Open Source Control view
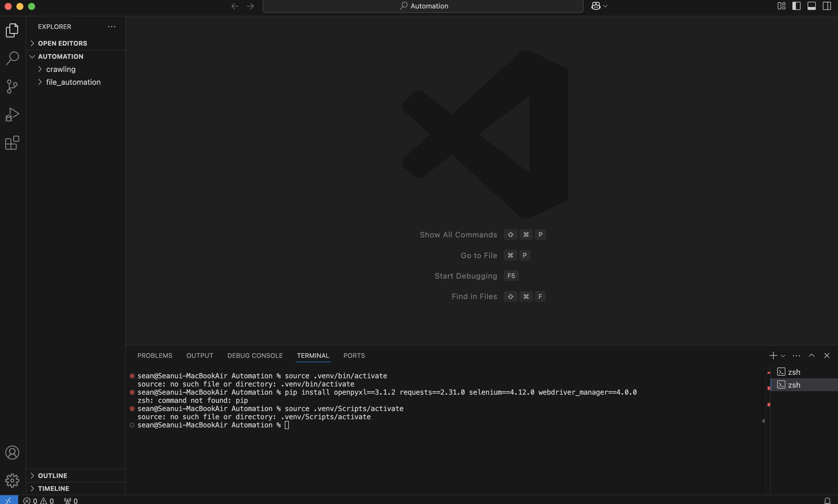Image resolution: width=838 pixels, height=504 pixels. coord(12,86)
